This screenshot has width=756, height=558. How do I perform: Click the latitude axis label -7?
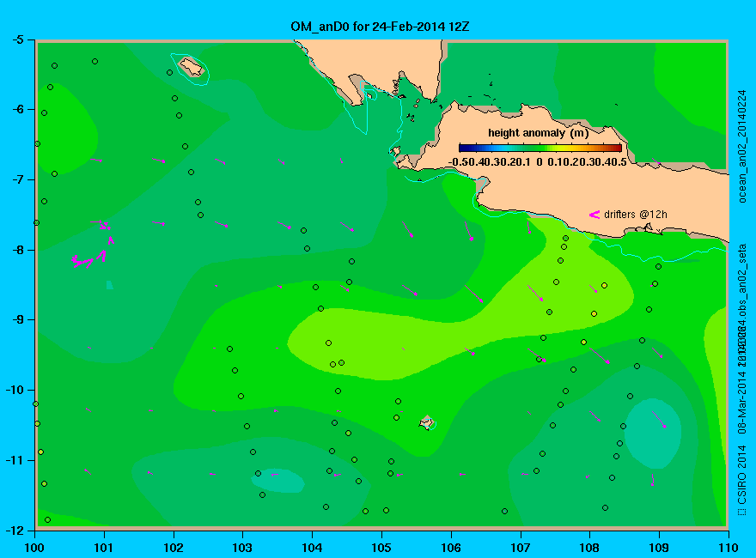[x=17, y=179]
